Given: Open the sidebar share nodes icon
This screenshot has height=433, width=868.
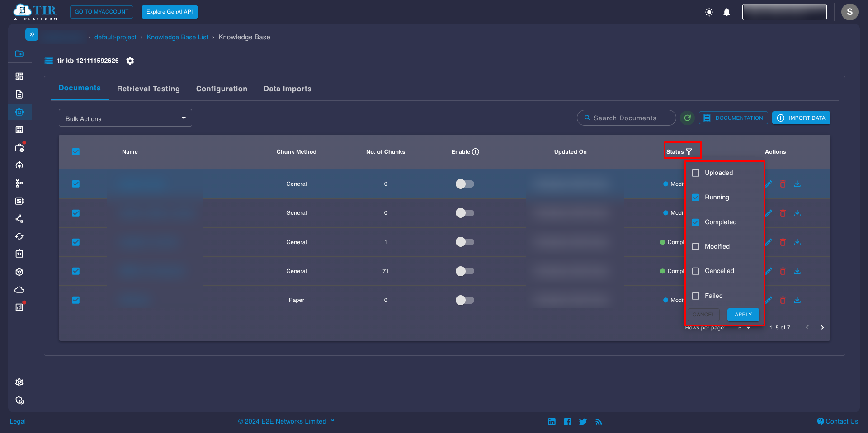Looking at the screenshot, I should point(19,219).
